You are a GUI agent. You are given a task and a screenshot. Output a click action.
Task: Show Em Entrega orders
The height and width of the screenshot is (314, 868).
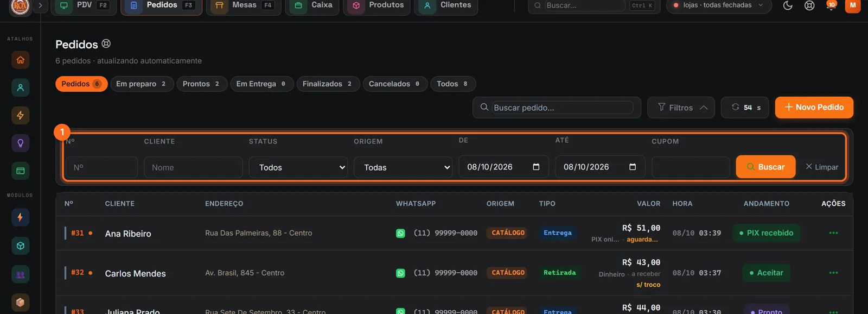262,84
